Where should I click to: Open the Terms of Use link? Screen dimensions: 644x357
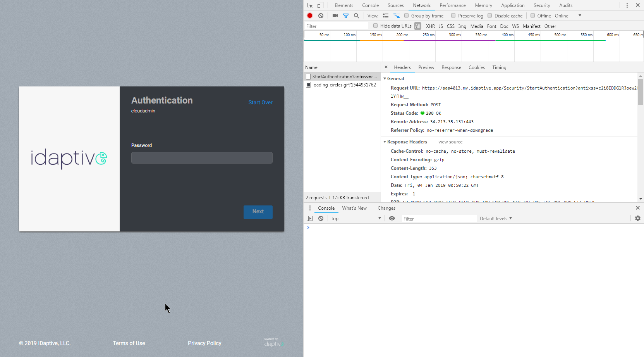coord(129,343)
